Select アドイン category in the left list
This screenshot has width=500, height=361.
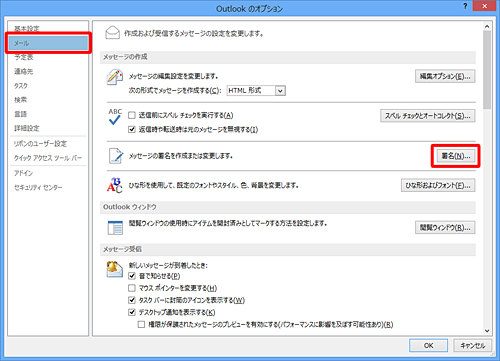[24, 173]
